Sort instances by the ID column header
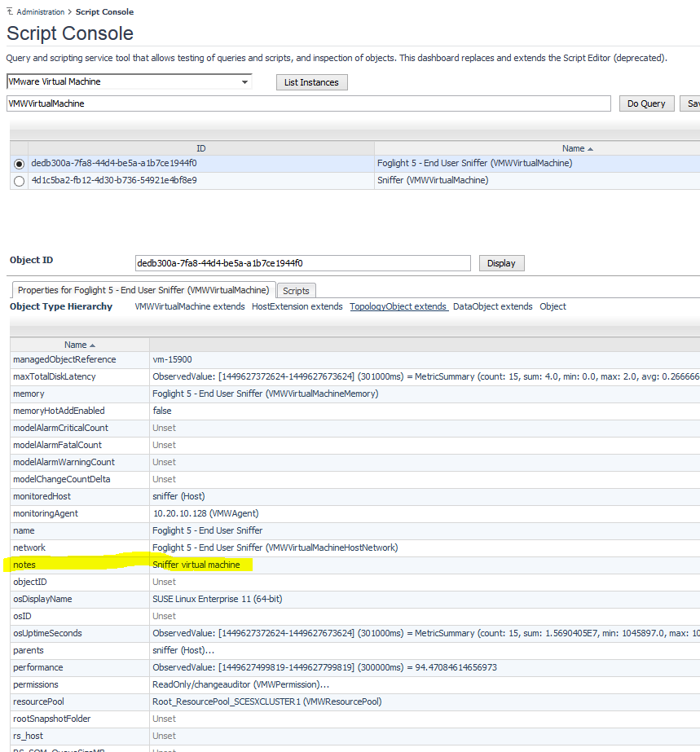Image resolution: width=700 pixels, height=752 pixels. click(x=201, y=148)
